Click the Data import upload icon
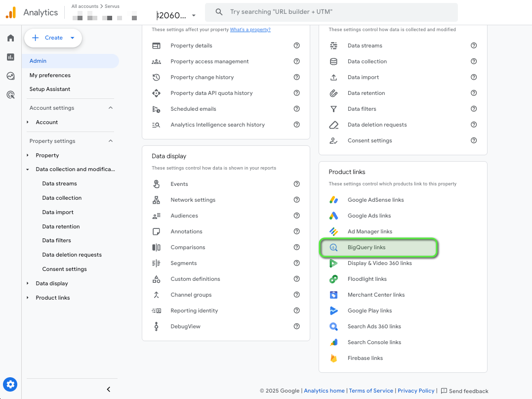This screenshot has height=399, width=532. tap(333, 77)
